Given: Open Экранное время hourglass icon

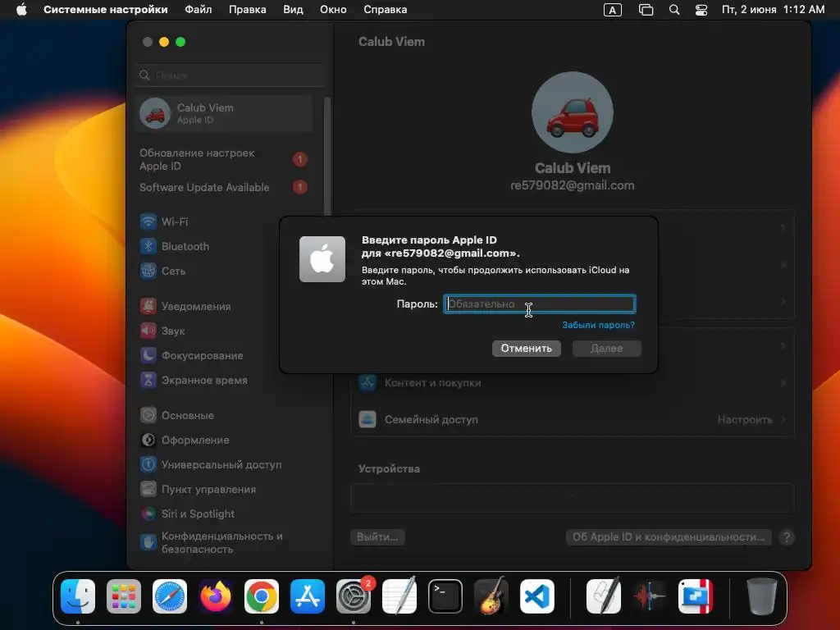Looking at the screenshot, I should coord(148,380).
